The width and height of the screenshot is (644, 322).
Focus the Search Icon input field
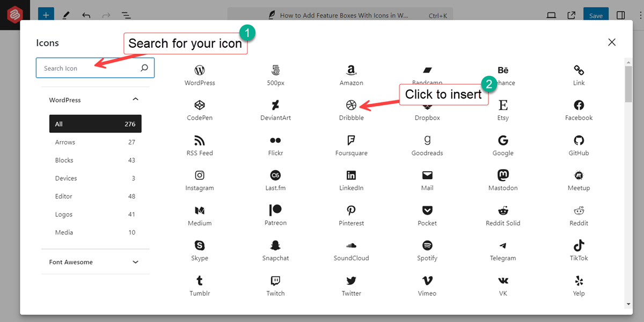[89, 68]
